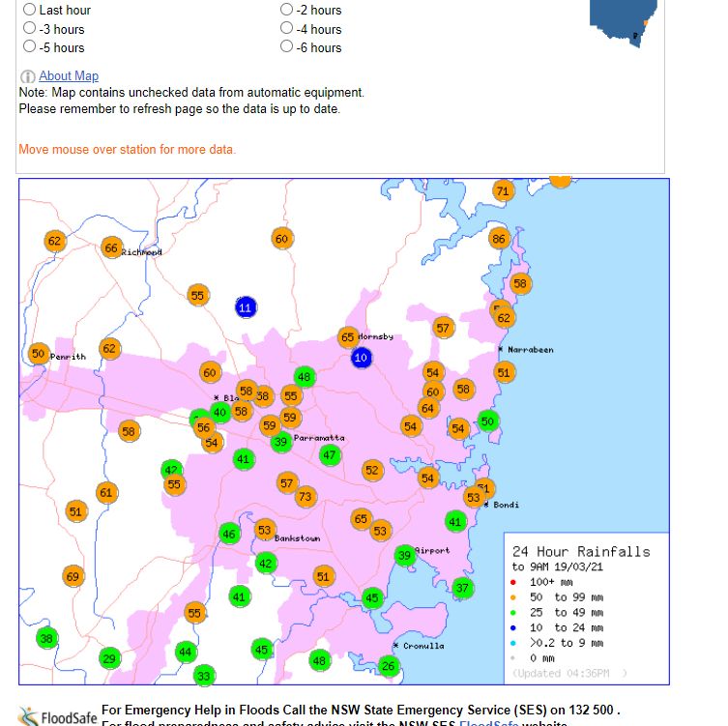Click the 'Move mouse over station' orange note
Screen dimensions: 728x726
pos(128,150)
